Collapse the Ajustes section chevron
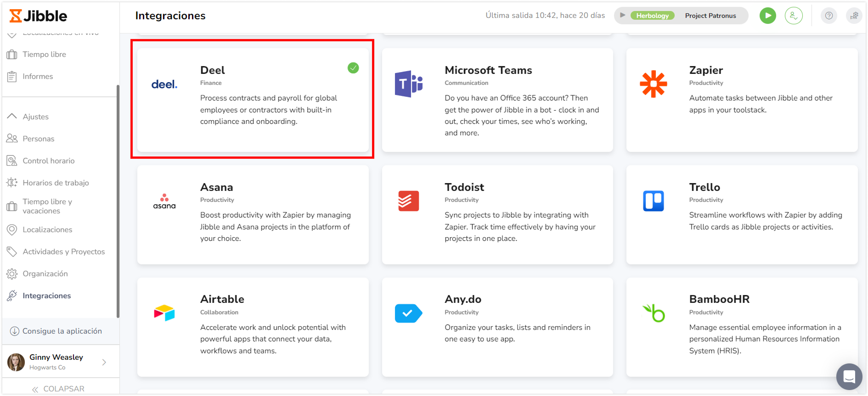Screen dimensions: 868x396 (12, 117)
